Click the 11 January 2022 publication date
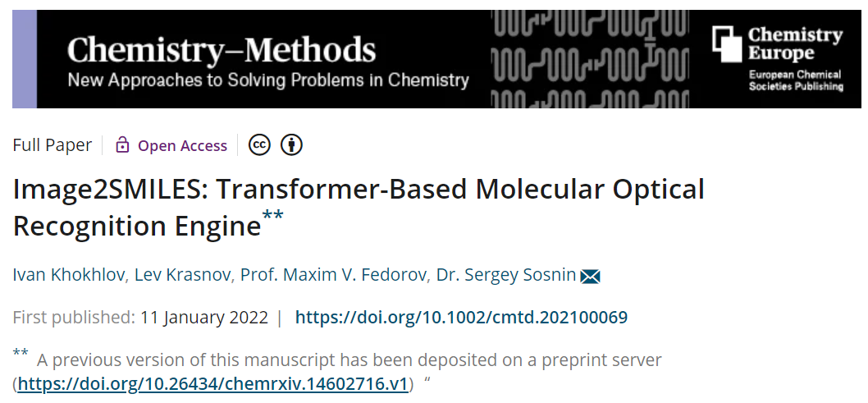 tap(204, 318)
